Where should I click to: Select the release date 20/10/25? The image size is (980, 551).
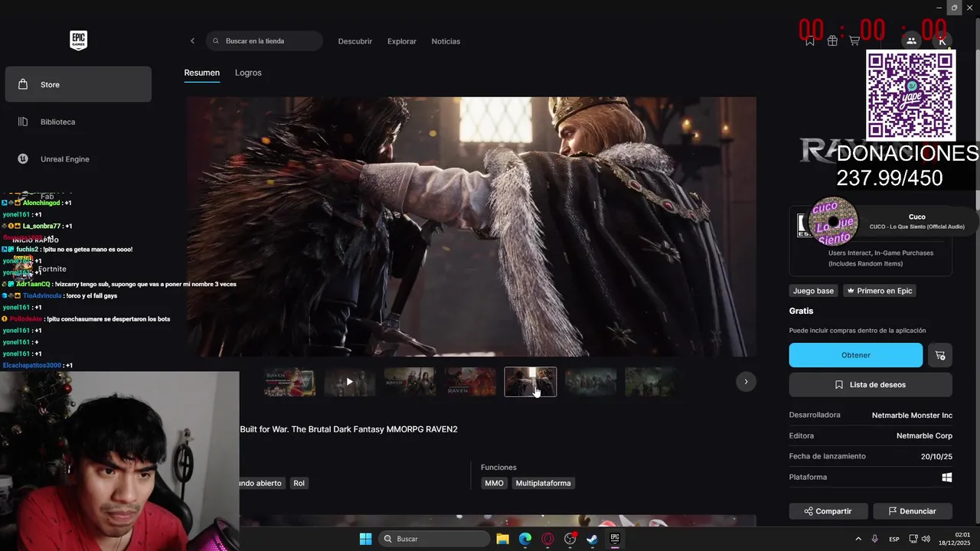pos(936,457)
